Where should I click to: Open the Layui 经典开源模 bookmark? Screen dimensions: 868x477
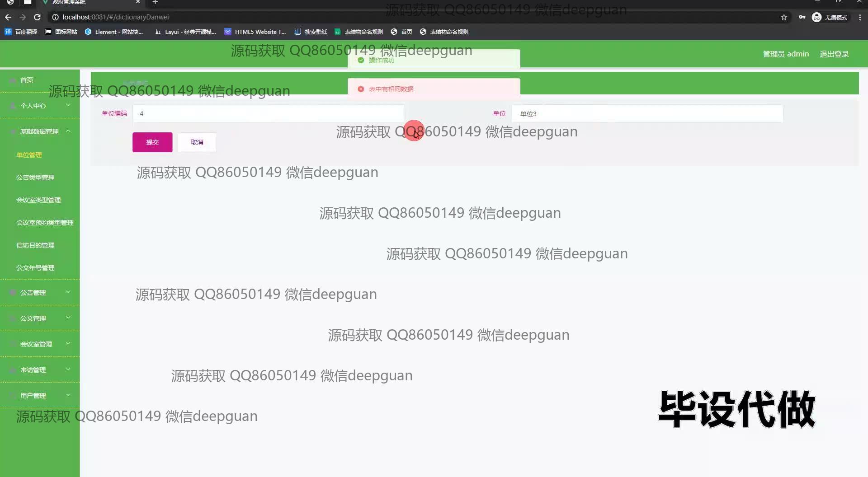click(185, 32)
